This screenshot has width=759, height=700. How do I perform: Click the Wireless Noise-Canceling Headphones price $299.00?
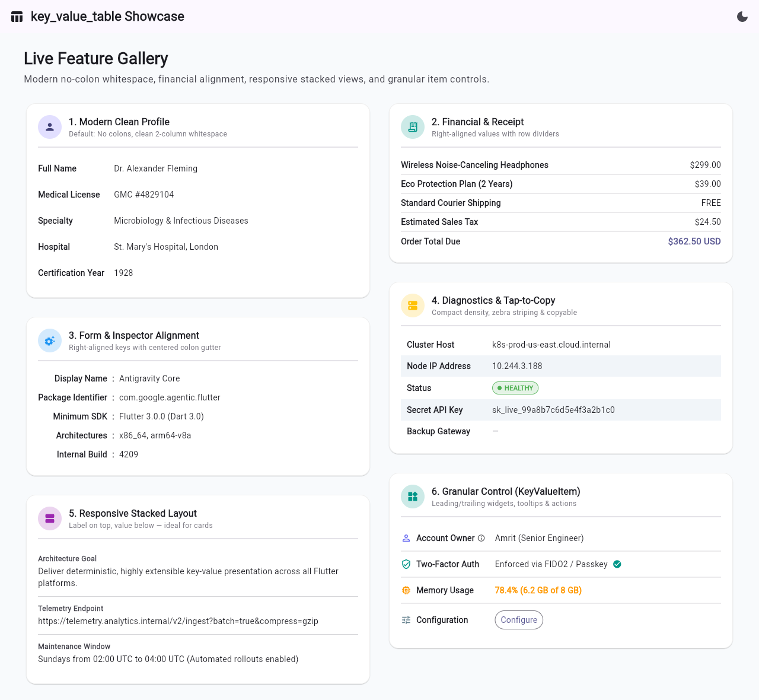tap(706, 165)
